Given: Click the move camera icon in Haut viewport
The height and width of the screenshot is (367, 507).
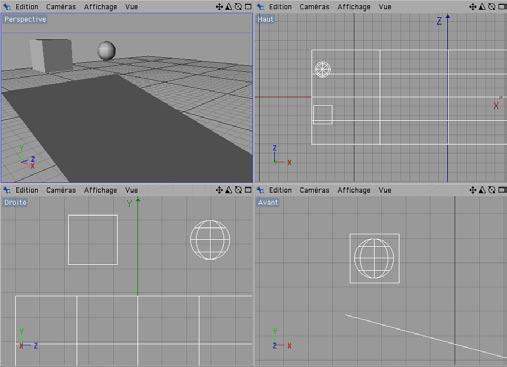Looking at the screenshot, I should pos(473,7).
